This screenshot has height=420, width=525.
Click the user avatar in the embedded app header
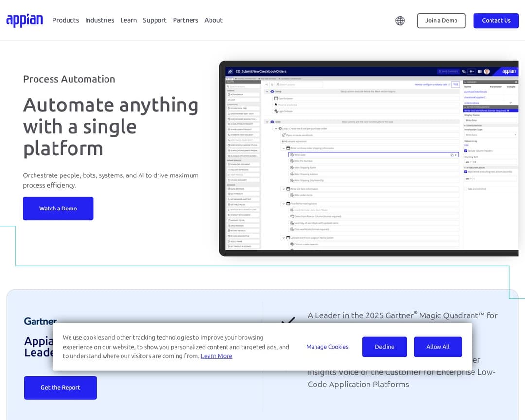tap(487, 71)
